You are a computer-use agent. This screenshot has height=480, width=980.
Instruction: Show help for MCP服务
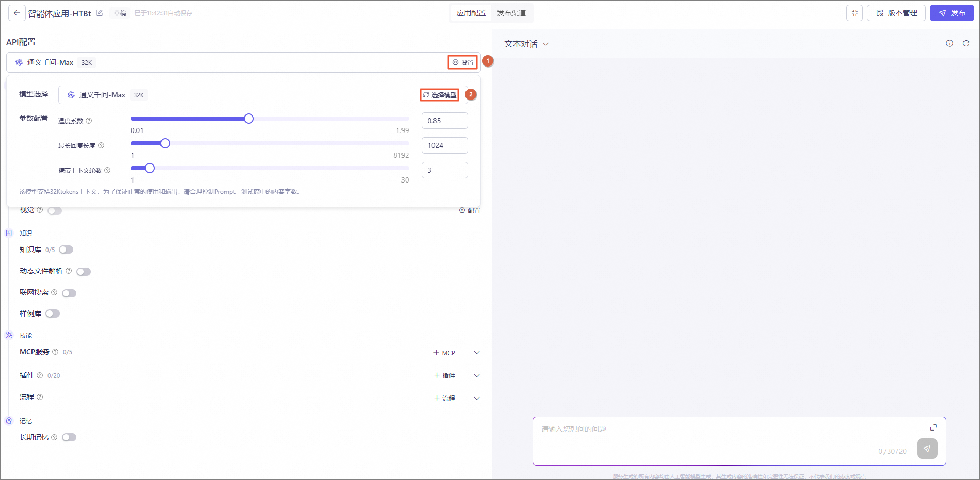pyautogui.click(x=55, y=352)
